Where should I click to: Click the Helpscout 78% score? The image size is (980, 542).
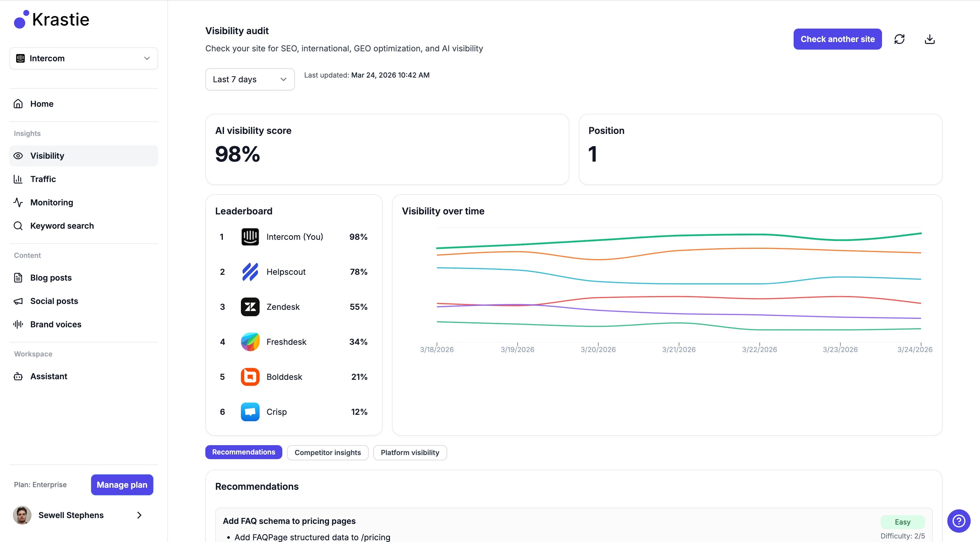[358, 272]
